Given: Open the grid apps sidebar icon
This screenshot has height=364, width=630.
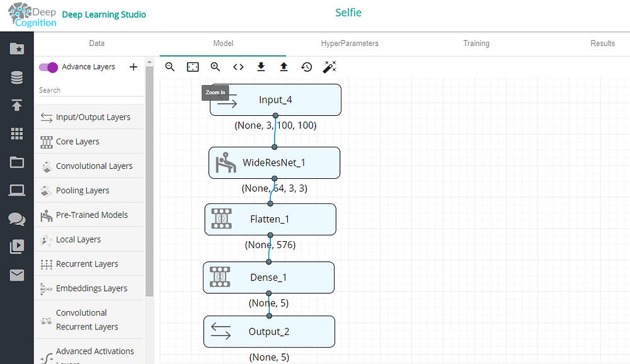Looking at the screenshot, I should coord(17,134).
